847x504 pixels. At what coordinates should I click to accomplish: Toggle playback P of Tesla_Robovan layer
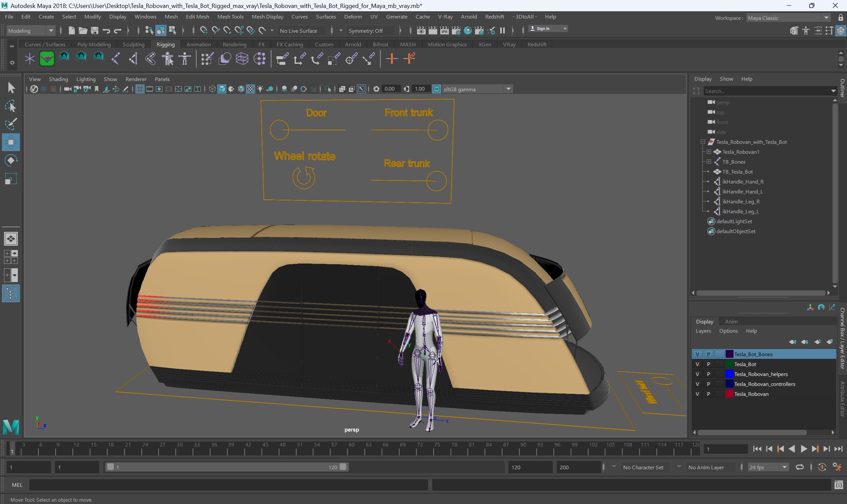(708, 394)
